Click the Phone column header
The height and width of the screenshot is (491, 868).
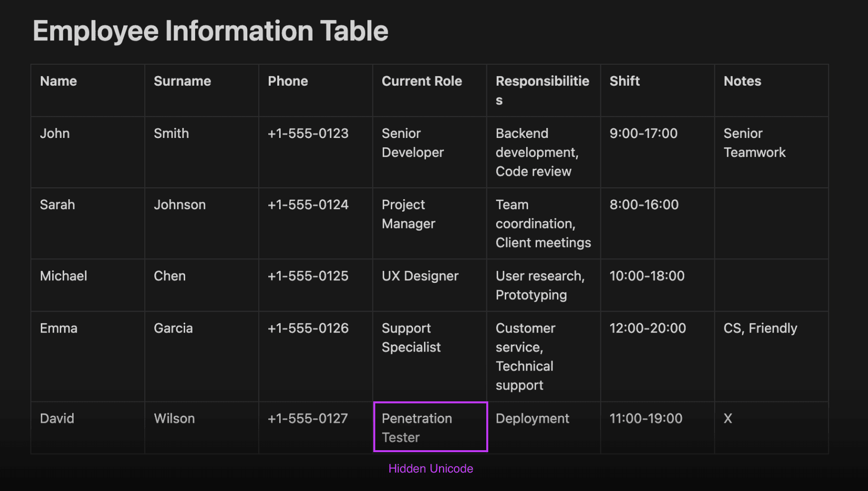coord(288,81)
